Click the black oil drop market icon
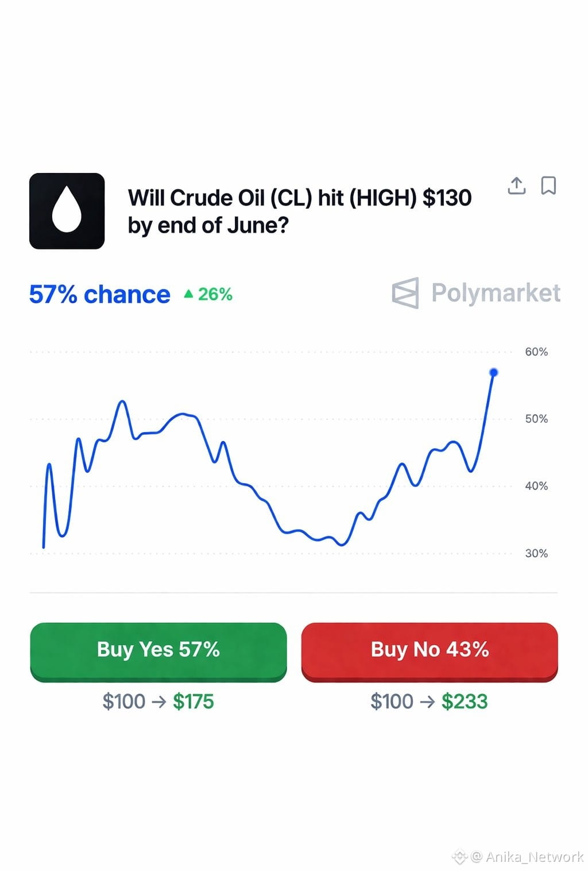 pyautogui.click(x=67, y=211)
